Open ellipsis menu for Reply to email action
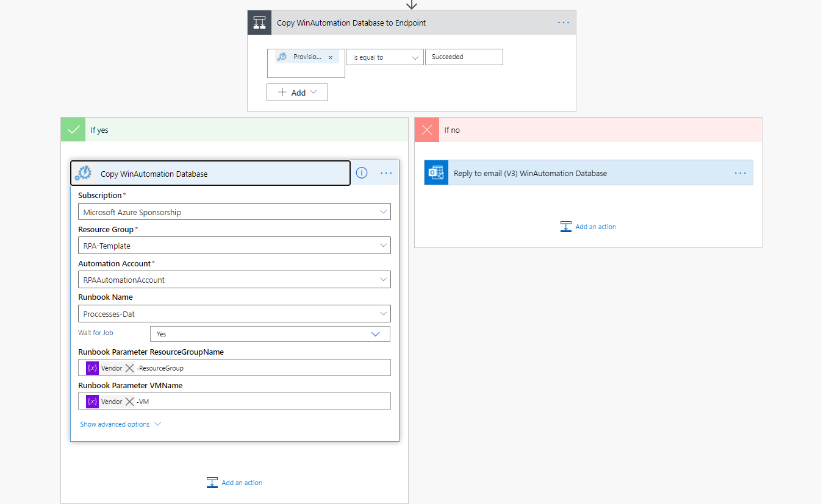Screen dimensions: 821x504 (740, 173)
